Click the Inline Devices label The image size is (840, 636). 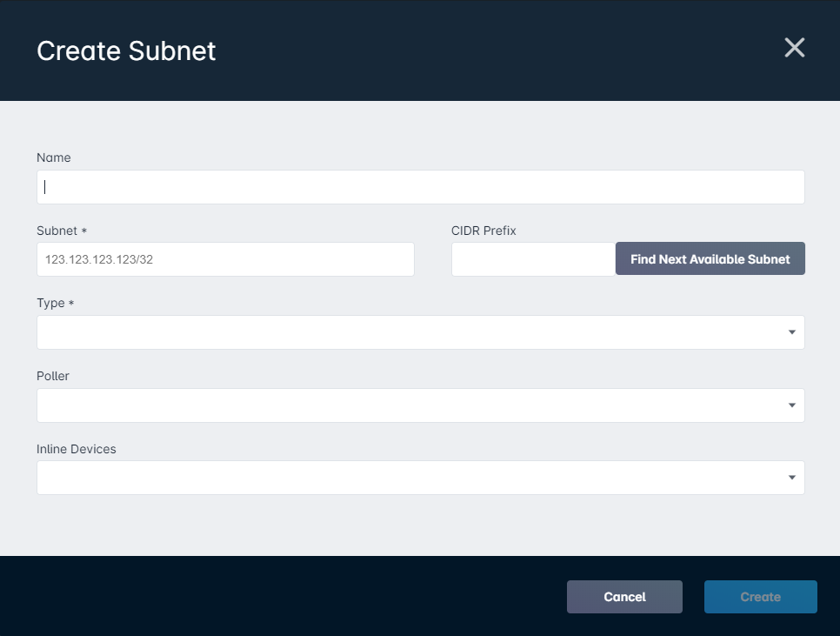click(x=76, y=448)
